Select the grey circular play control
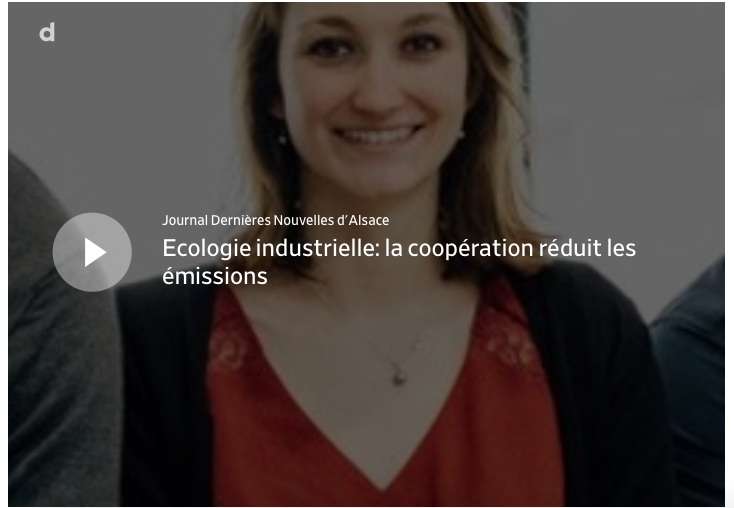This screenshot has width=734, height=508. tap(92, 252)
